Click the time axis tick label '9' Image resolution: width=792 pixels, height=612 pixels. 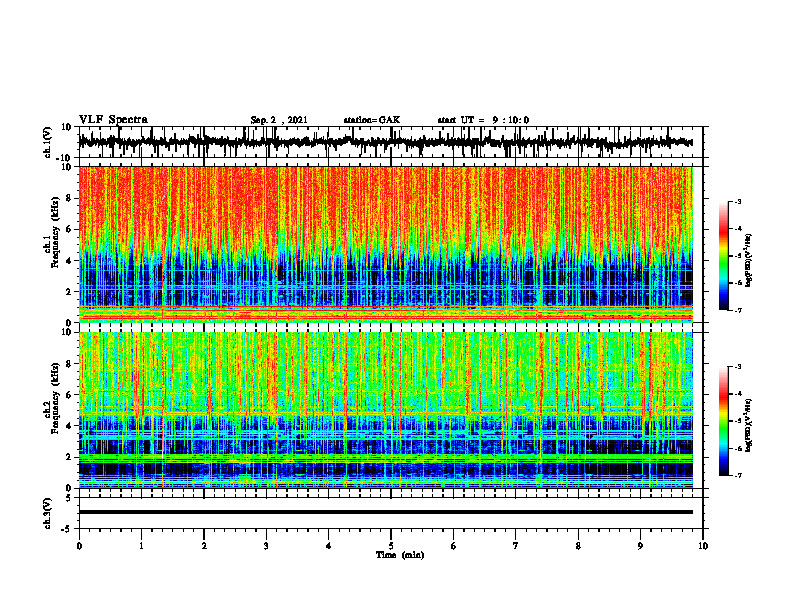640,546
